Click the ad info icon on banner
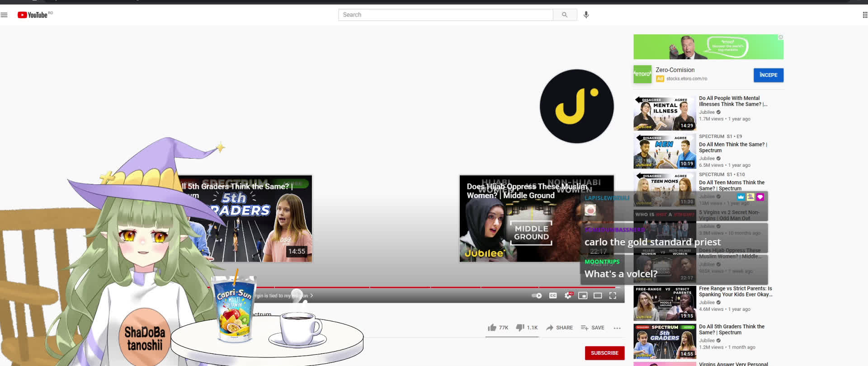This screenshot has height=366, width=868. (x=780, y=38)
